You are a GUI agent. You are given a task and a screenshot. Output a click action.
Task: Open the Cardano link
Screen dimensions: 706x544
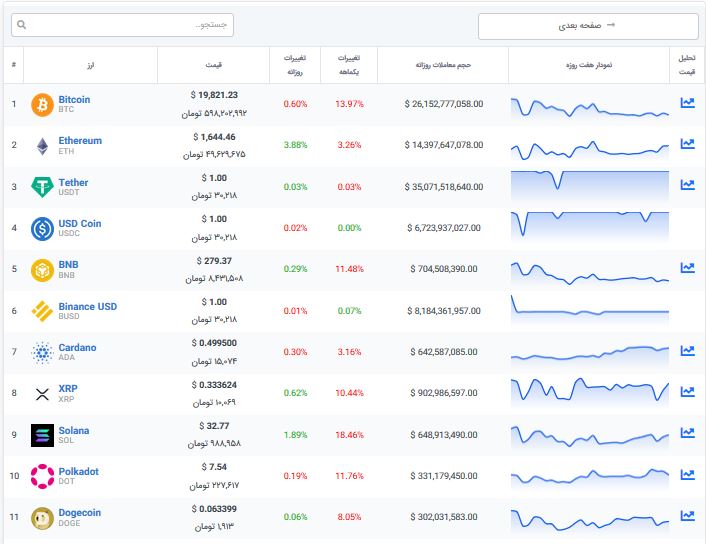tap(77, 347)
